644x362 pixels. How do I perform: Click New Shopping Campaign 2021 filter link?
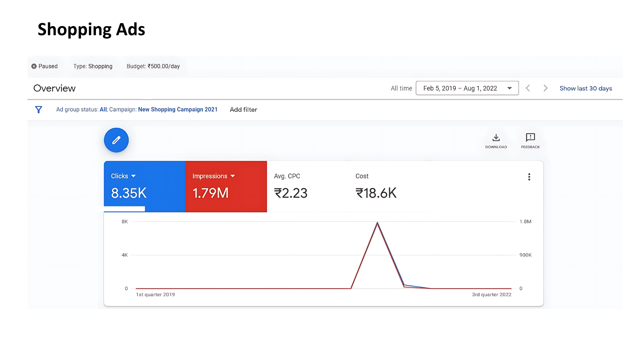click(x=177, y=110)
